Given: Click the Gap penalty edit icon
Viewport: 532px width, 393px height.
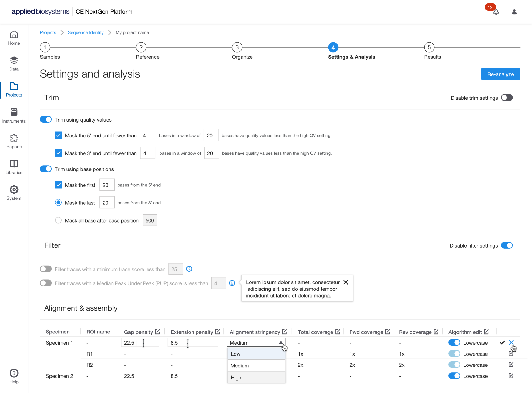Looking at the screenshot, I should [x=157, y=332].
